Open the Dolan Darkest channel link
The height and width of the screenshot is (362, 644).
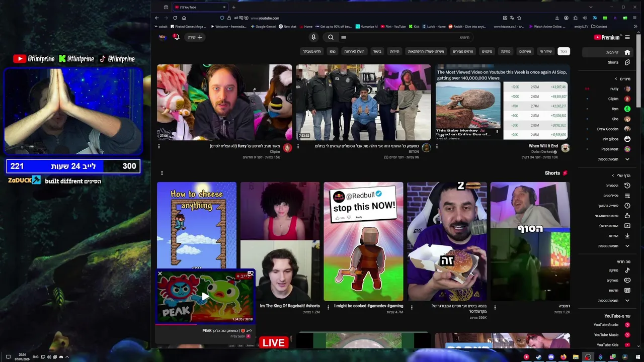[x=543, y=152]
